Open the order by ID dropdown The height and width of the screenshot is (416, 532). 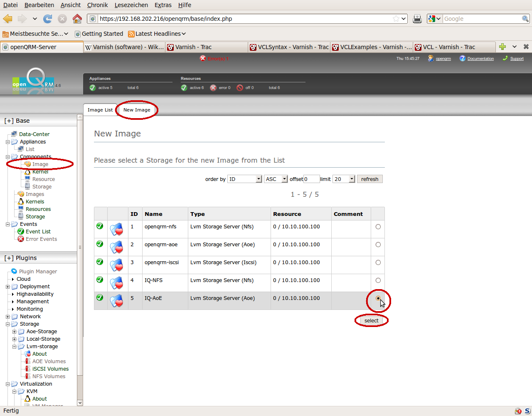(x=244, y=179)
